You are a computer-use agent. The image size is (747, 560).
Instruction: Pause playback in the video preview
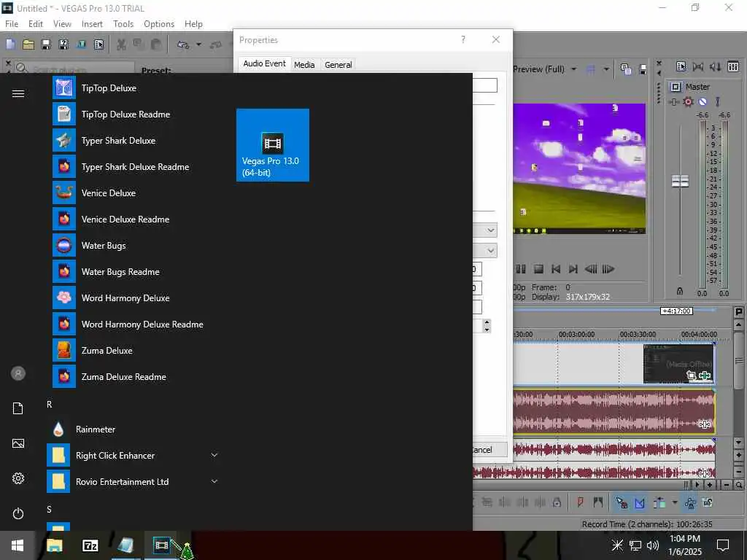521,269
